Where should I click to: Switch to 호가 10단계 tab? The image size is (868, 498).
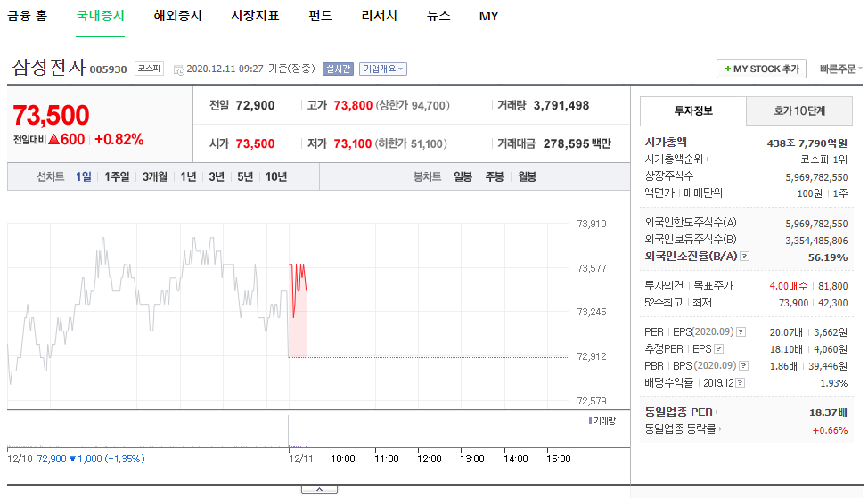tap(799, 110)
